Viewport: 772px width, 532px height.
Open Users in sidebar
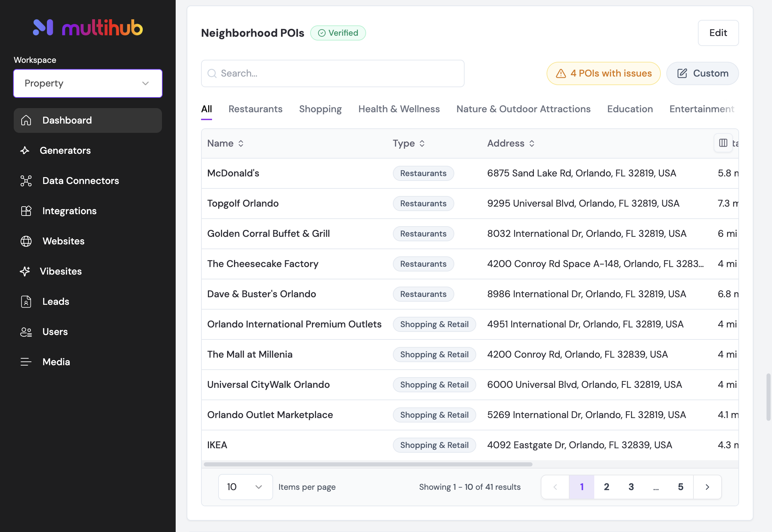88,332
